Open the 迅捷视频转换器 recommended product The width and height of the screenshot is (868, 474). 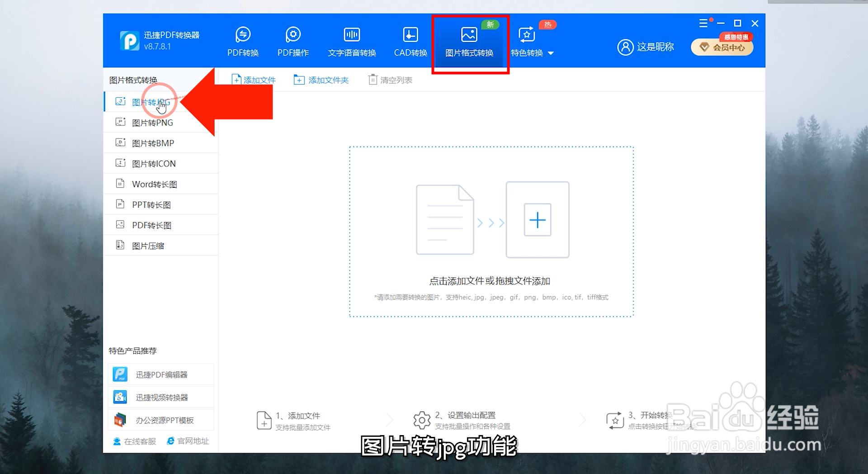click(x=160, y=397)
